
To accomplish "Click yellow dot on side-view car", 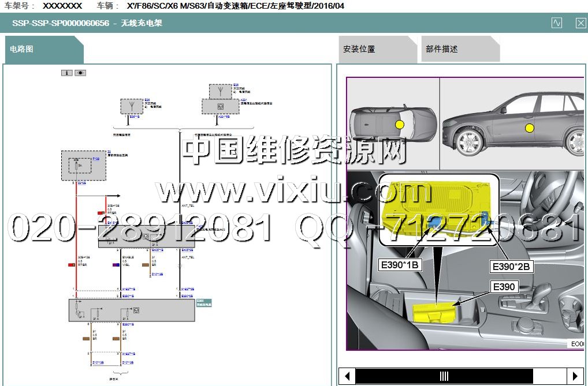I will tap(529, 128).
